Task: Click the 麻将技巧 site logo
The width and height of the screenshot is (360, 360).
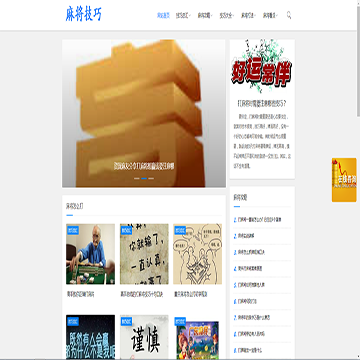Action: [84, 14]
